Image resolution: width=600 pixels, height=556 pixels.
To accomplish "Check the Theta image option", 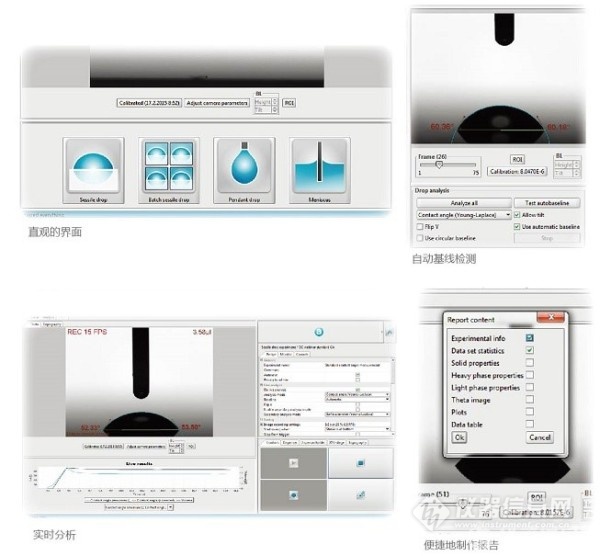I will (529, 399).
